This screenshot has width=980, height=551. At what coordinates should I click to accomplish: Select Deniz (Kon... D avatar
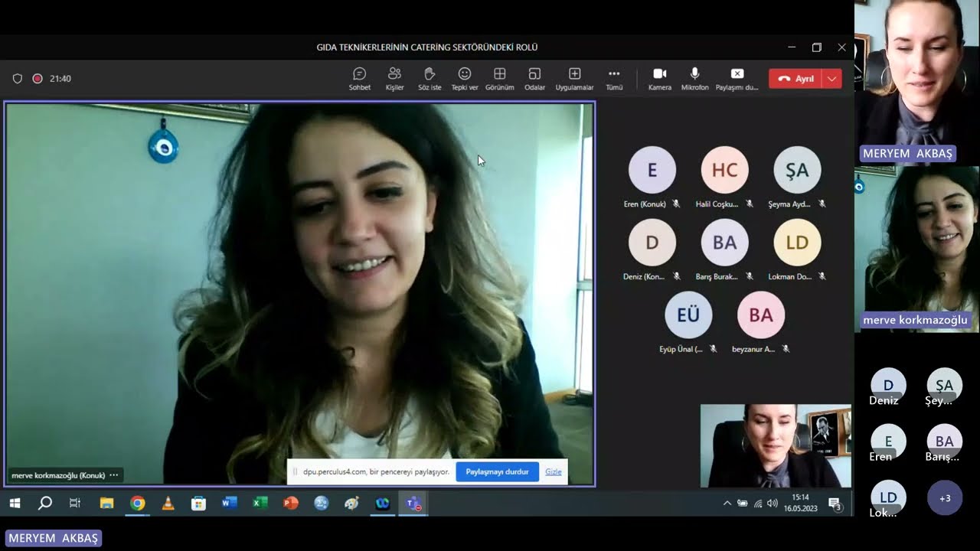(x=652, y=243)
